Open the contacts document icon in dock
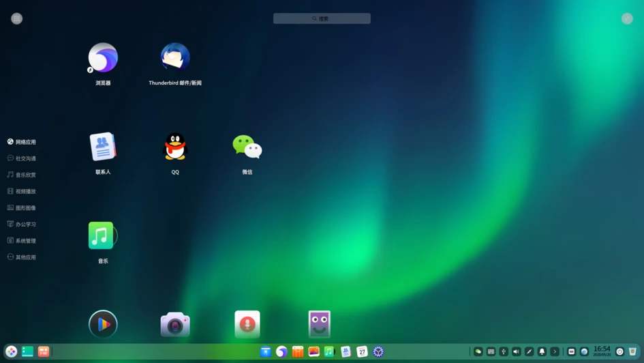This screenshot has height=363, width=644. pos(346,352)
